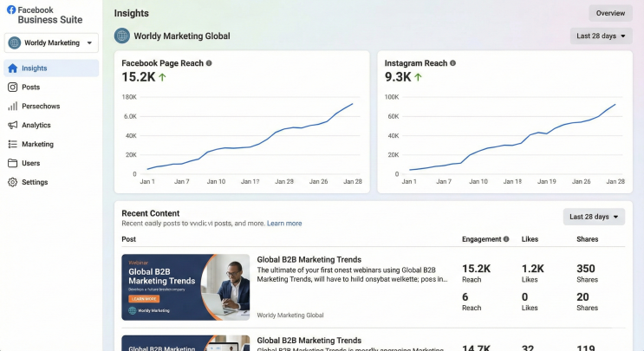The width and height of the screenshot is (644, 351).
Task: Click Worldy Marketing Global page globe avatar
Action: coord(122,36)
